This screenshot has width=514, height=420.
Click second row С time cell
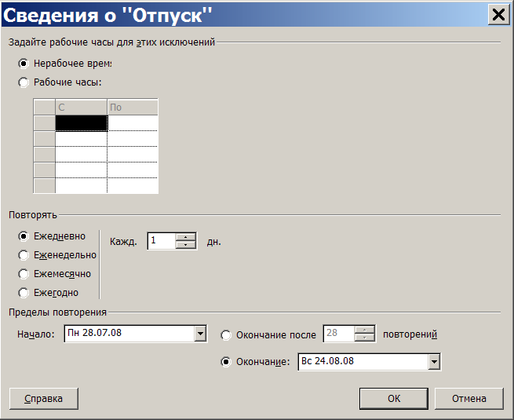click(81, 139)
